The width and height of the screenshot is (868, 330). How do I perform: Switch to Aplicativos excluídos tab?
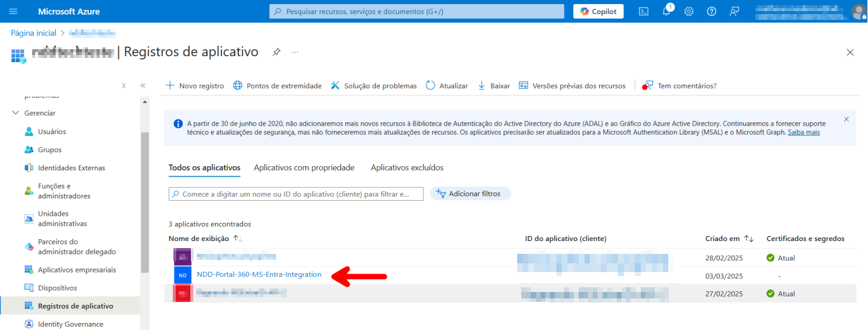(407, 167)
